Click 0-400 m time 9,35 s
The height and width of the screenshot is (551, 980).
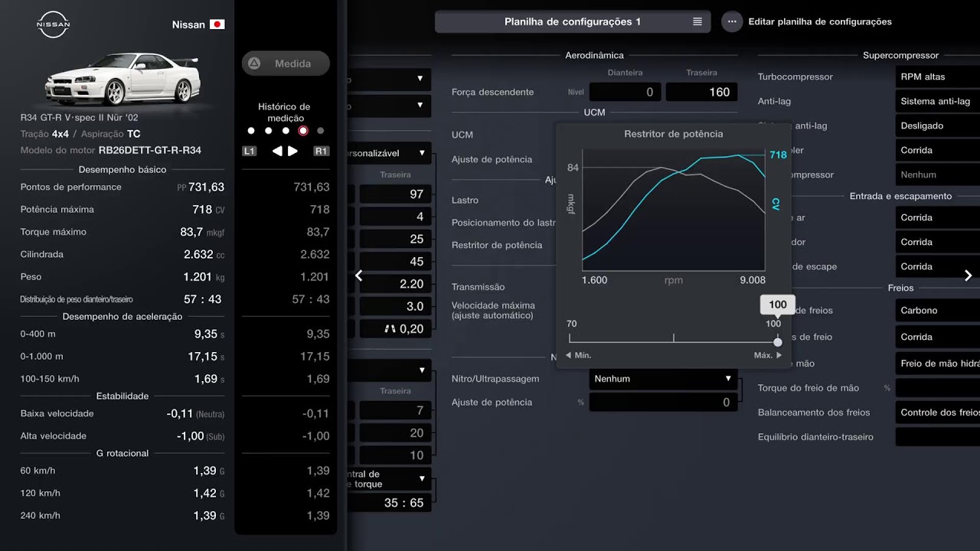pos(209,334)
